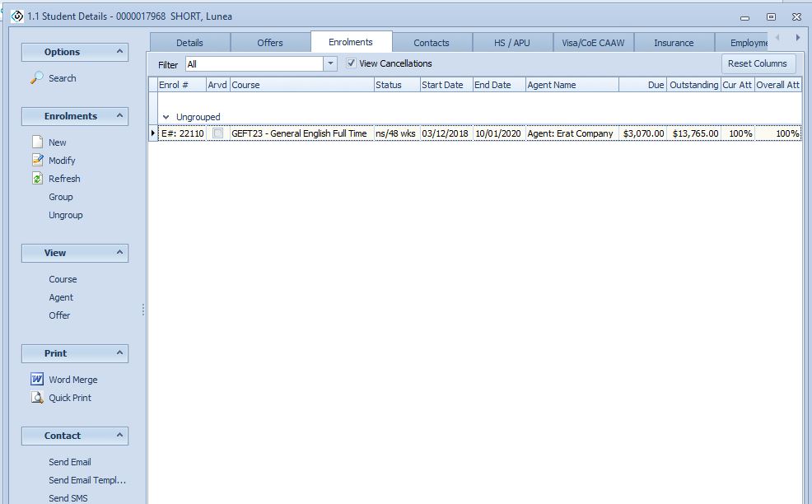
Task: Collapse the Enrolments sidebar panel
Action: coord(119,116)
